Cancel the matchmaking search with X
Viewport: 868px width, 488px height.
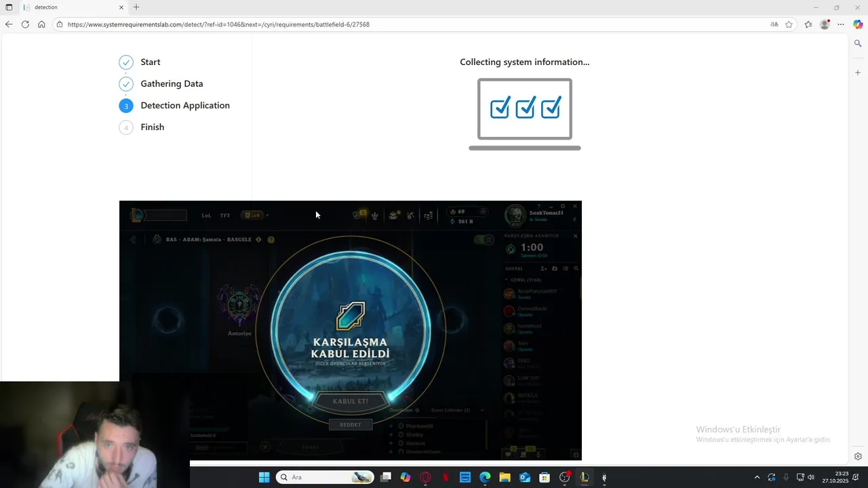(x=575, y=236)
